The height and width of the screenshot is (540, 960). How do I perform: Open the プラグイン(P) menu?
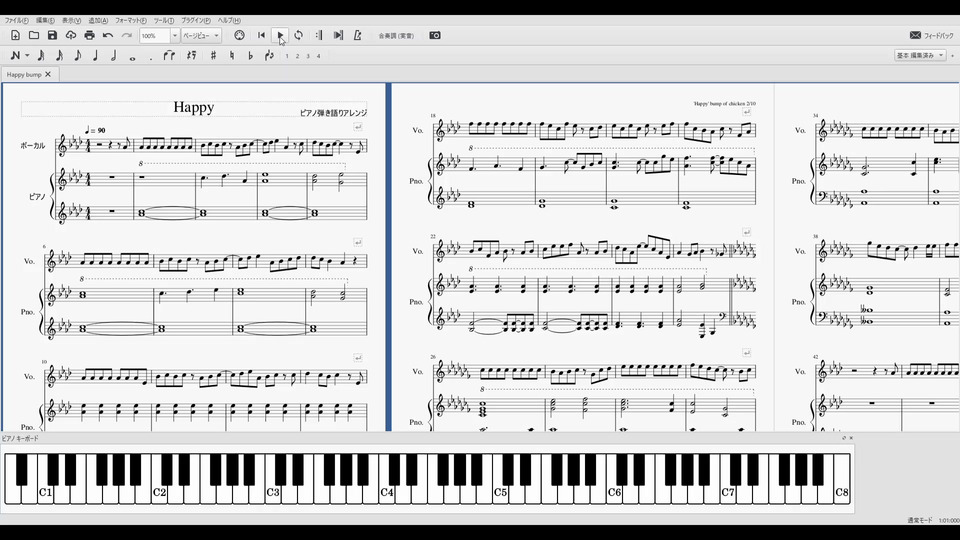(196, 20)
